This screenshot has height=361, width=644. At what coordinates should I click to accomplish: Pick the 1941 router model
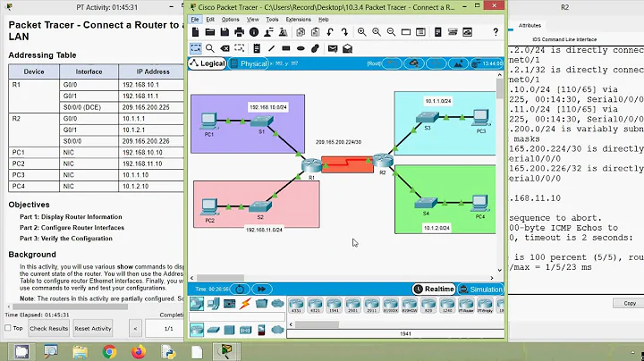click(334, 306)
